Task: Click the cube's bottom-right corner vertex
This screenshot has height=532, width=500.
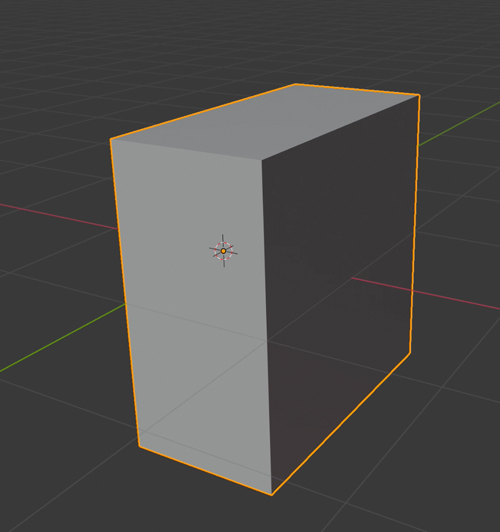Action: [410, 353]
